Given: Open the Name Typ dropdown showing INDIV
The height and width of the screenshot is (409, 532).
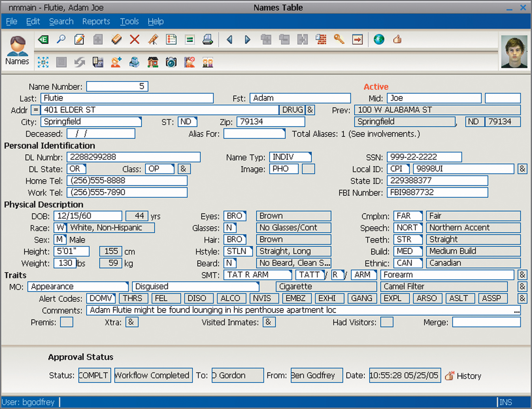Looking at the screenshot, I should click(290, 157).
